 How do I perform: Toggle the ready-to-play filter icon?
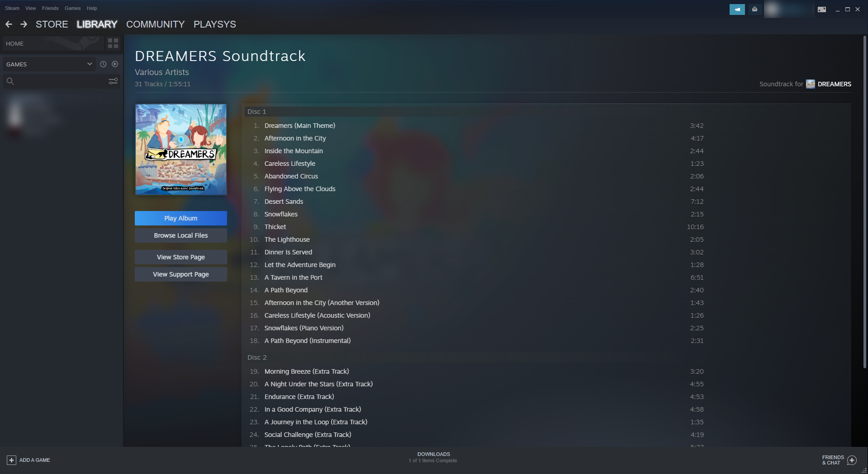(115, 64)
